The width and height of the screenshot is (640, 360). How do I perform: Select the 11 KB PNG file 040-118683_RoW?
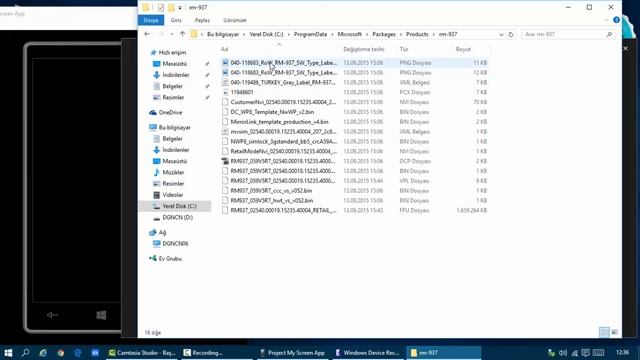click(354, 63)
